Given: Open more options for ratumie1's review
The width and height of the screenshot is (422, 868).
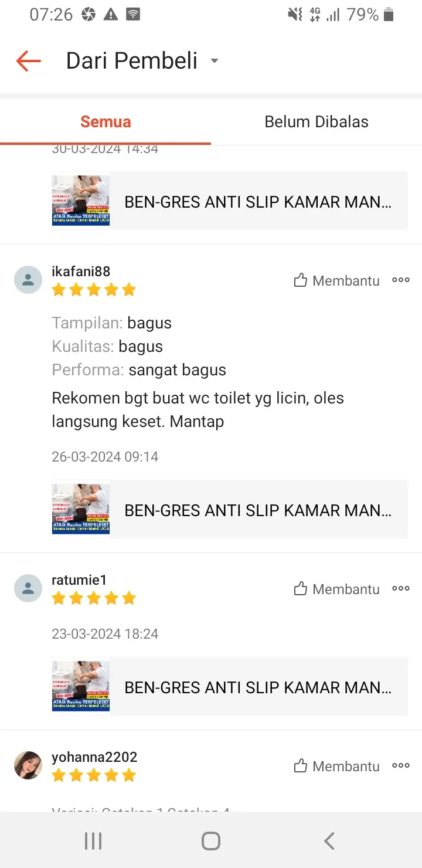Looking at the screenshot, I should coord(401,589).
